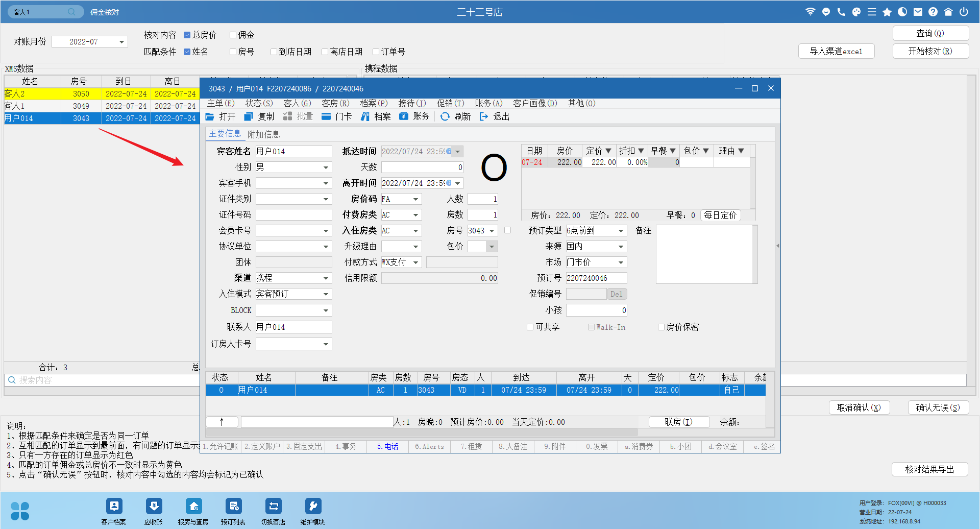Click the Wi-Fi network status icon
Image resolution: width=980 pixels, height=529 pixels.
[811, 12]
